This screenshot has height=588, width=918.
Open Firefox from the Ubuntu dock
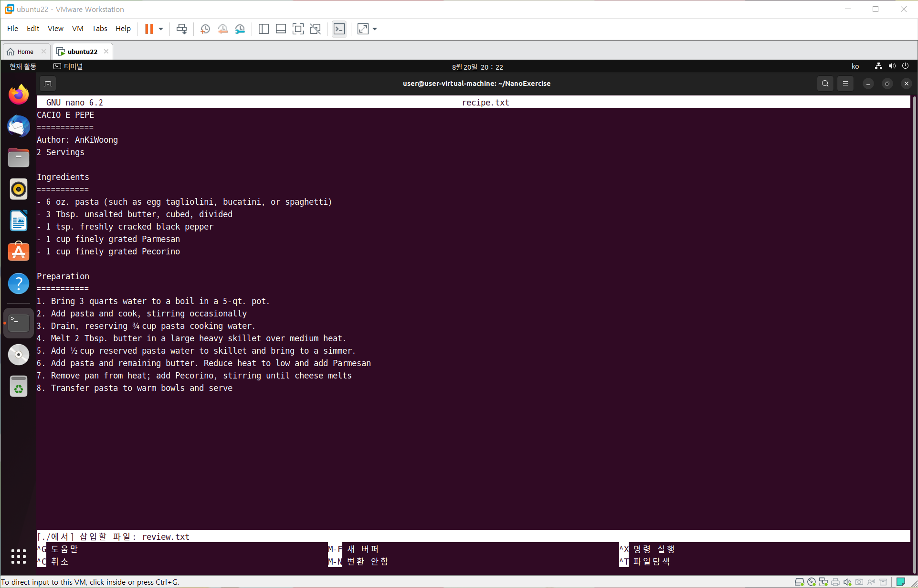[19, 94]
